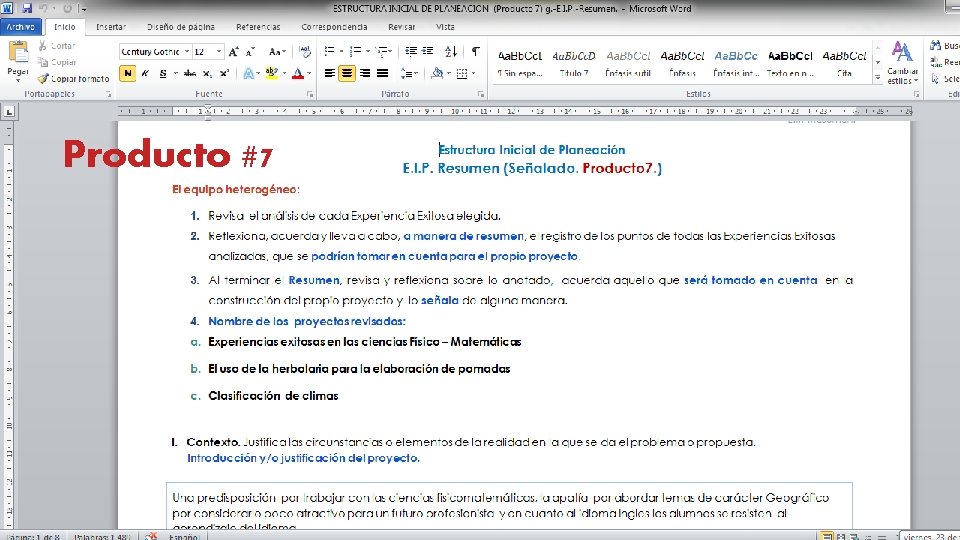
Task: Toggle strikethrough (abc) formatting
Action: (x=190, y=73)
